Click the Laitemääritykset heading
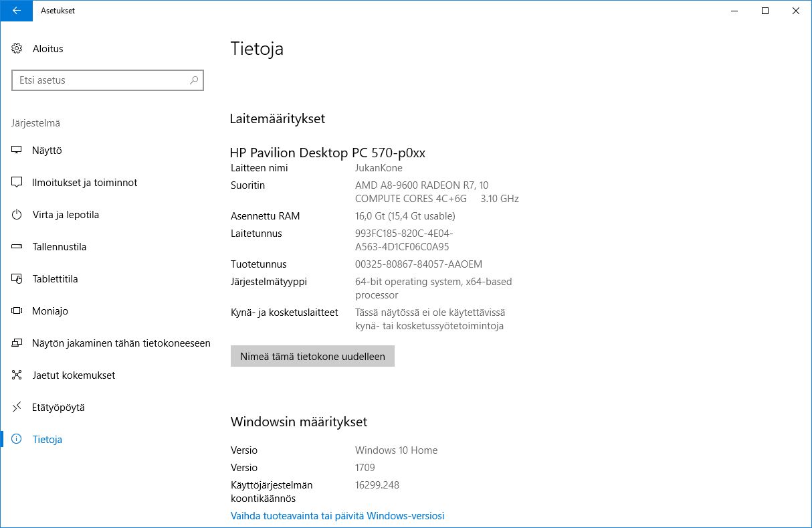This screenshot has width=812, height=528. click(278, 119)
